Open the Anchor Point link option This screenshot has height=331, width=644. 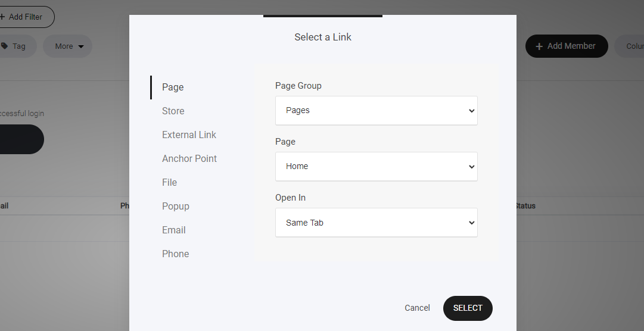[189, 158]
